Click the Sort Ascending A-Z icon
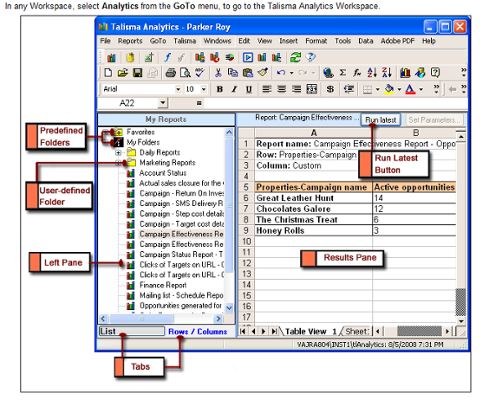 point(372,73)
